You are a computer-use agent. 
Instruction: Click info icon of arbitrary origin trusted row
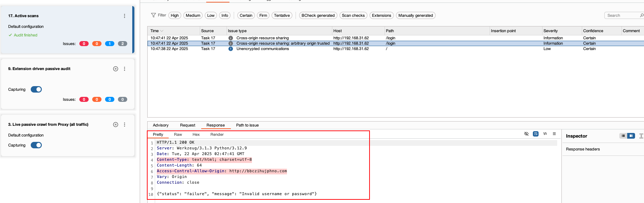pyautogui.click(x=231, y=43)
